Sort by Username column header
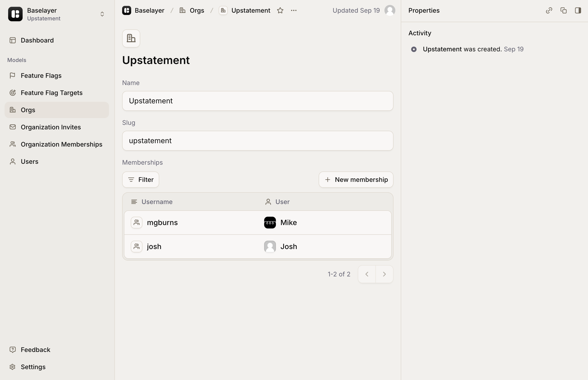Viewport: 588px width, 380px height. point(157,202)
